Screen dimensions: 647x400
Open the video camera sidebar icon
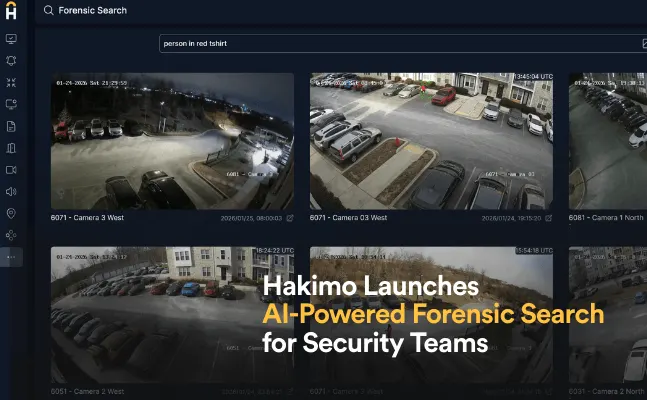(x=11, y=170)
